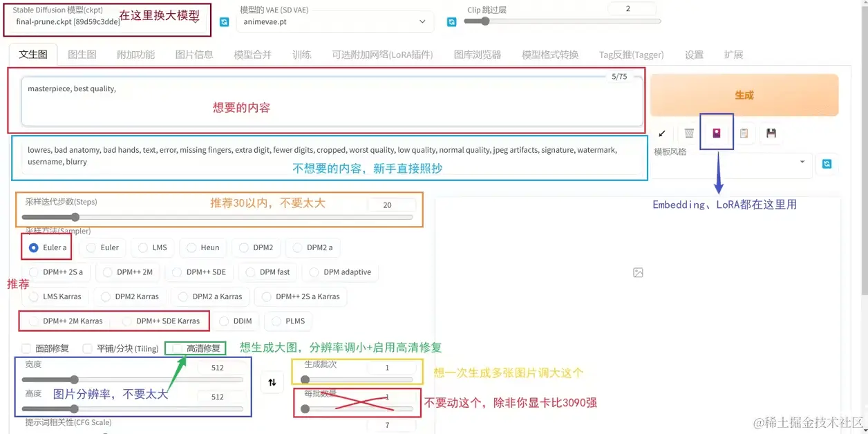The width and height of the screenshot is (868, 434).
Task: Open the 图库浏览器 tab
Action: click(477, 55)
